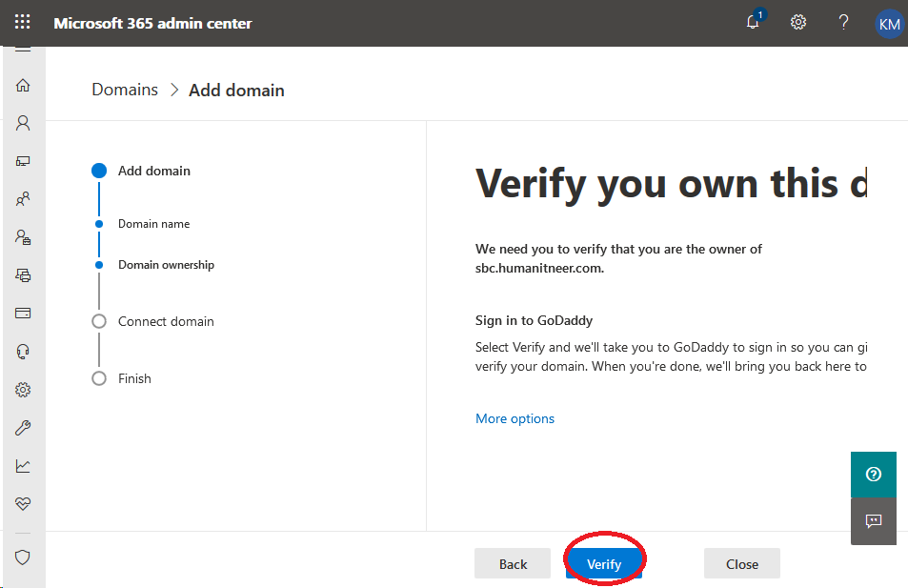Open Billing card icon in sidebar
This screenshot has height=588, width=908.
click(x=23, y=314)
